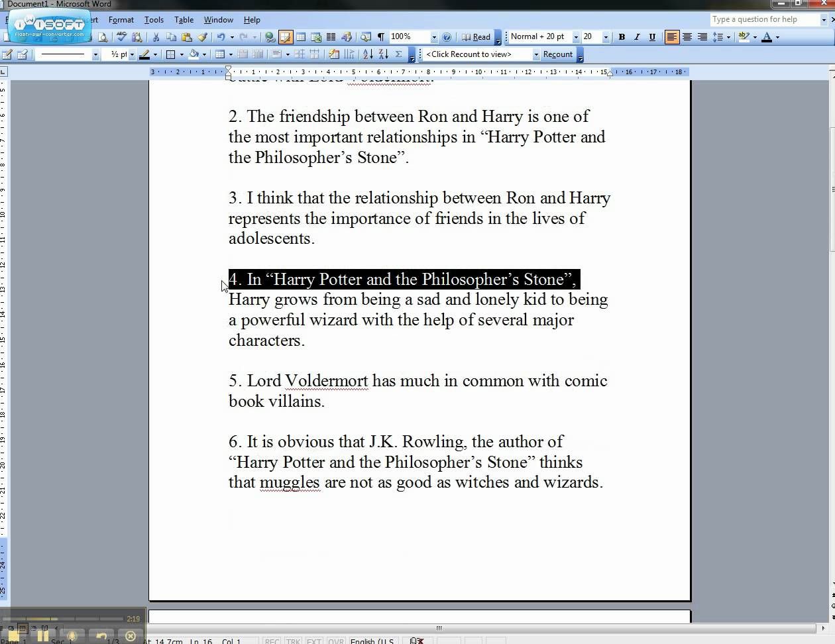Open the Research tool icon

click(137, 37)
